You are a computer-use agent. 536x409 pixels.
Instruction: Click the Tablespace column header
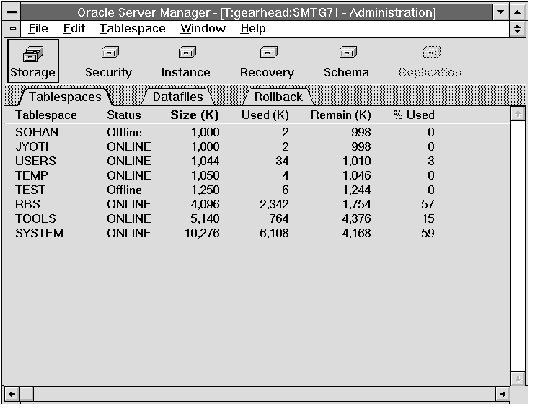[46, 115]
